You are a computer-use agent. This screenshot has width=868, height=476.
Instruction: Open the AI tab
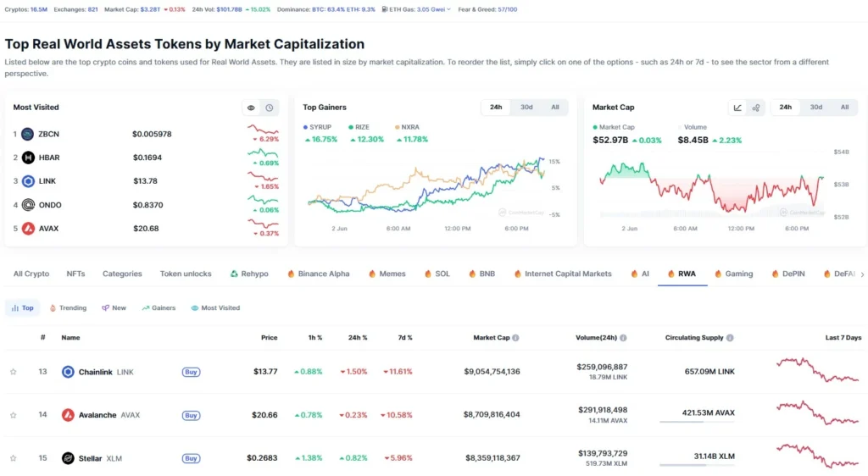(x=640, y=274)
